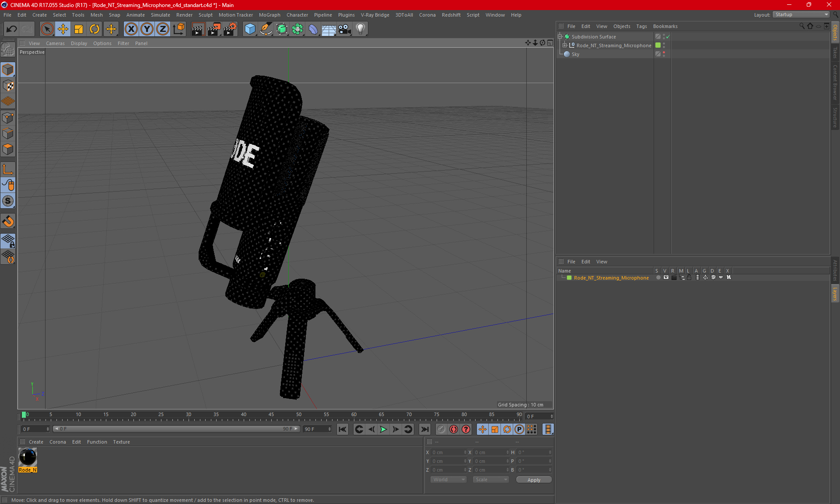This screenshot has width=840, height=504.
Task: Open the Content Browser side tab
Action: pos(835,82)
